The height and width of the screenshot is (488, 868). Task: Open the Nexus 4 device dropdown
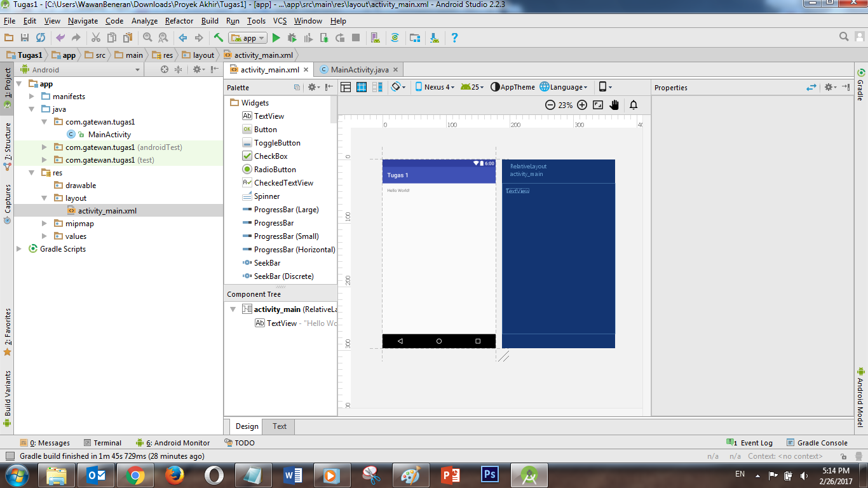click(x=435, y=87)
